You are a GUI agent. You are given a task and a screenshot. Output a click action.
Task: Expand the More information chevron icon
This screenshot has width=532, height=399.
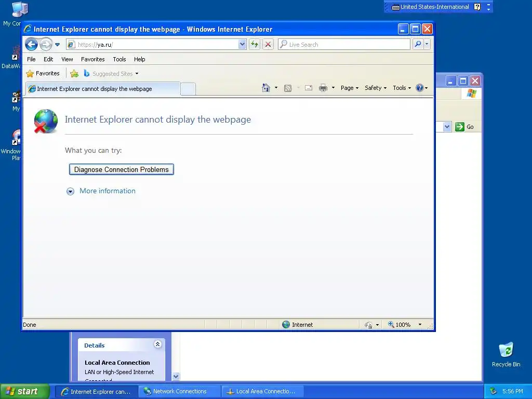(70, 191)
